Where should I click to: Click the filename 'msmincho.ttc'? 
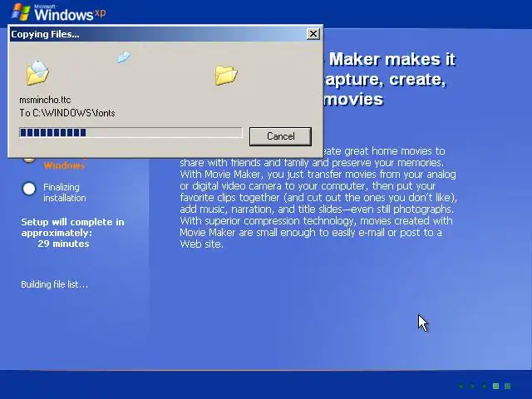click(45, 100)
